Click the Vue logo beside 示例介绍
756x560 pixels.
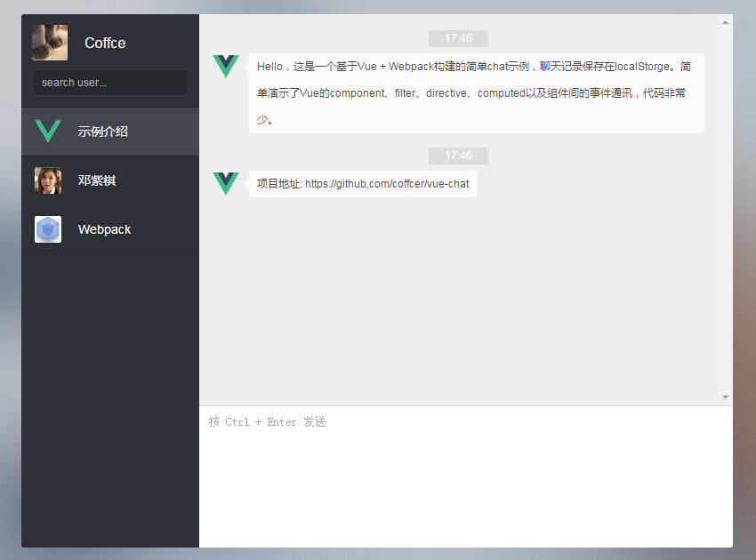point(48,132)
